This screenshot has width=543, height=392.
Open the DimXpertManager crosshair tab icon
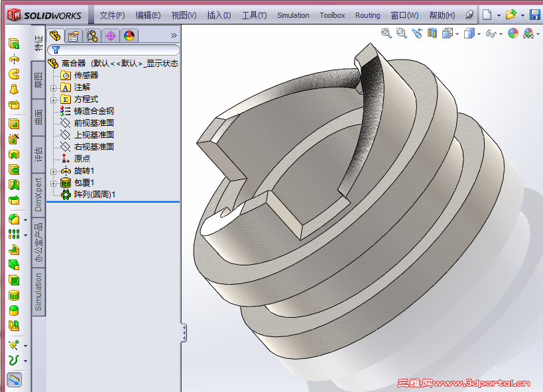[111, 36]
